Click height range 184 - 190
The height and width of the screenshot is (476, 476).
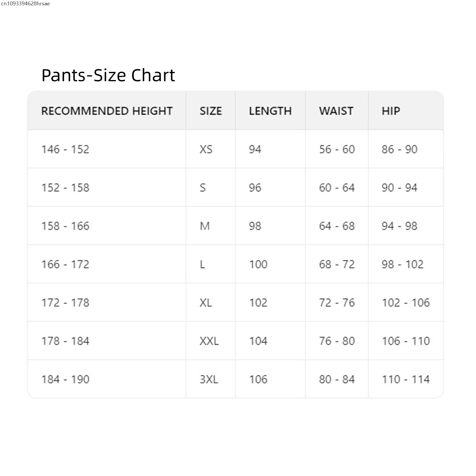(x=65, y=379)
